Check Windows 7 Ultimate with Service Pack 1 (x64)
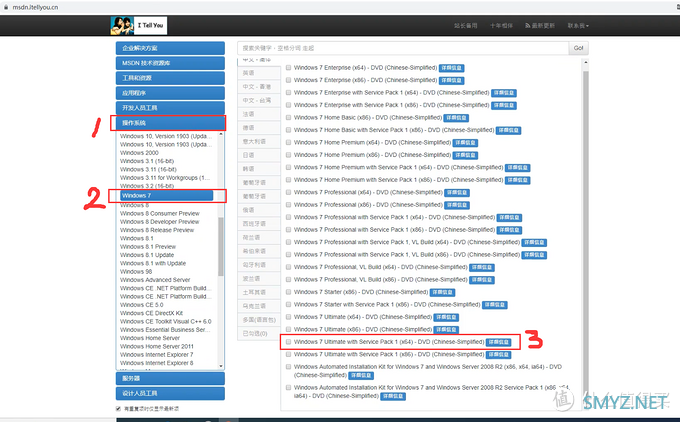 [x=288, y=342]
